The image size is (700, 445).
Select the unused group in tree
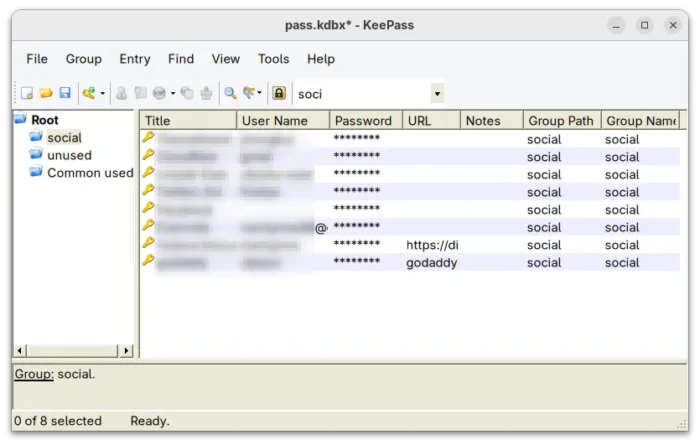[69, 155]
